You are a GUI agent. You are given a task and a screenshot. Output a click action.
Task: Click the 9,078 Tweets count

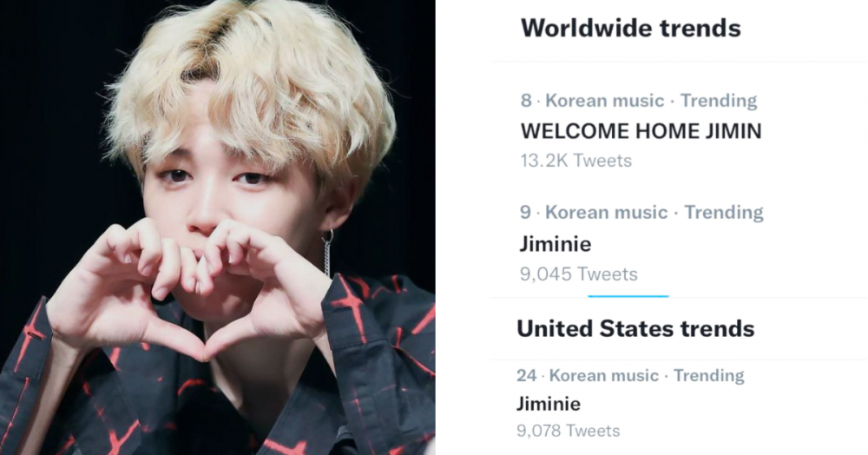568,431
